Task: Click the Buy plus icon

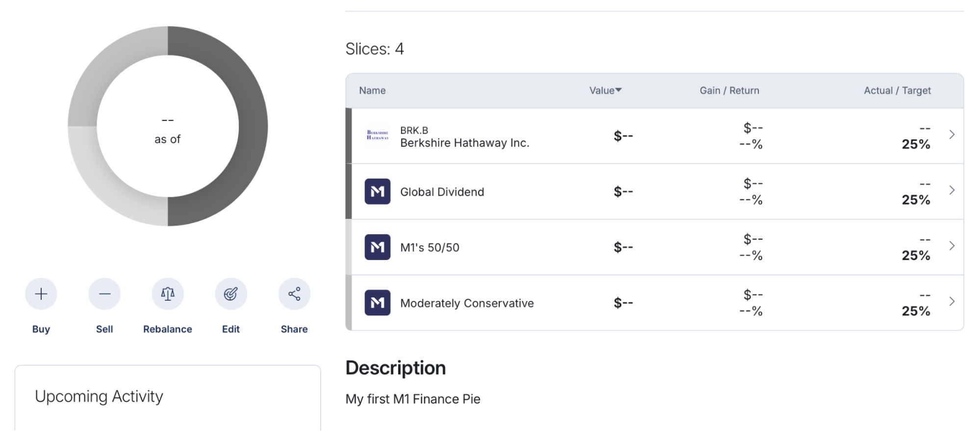Action: click(x=41, y=294)
